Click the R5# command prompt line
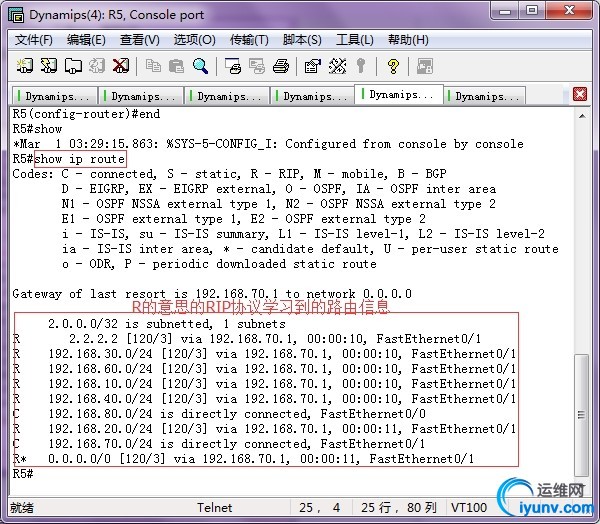Screen dimensions: 600x524 25,474
